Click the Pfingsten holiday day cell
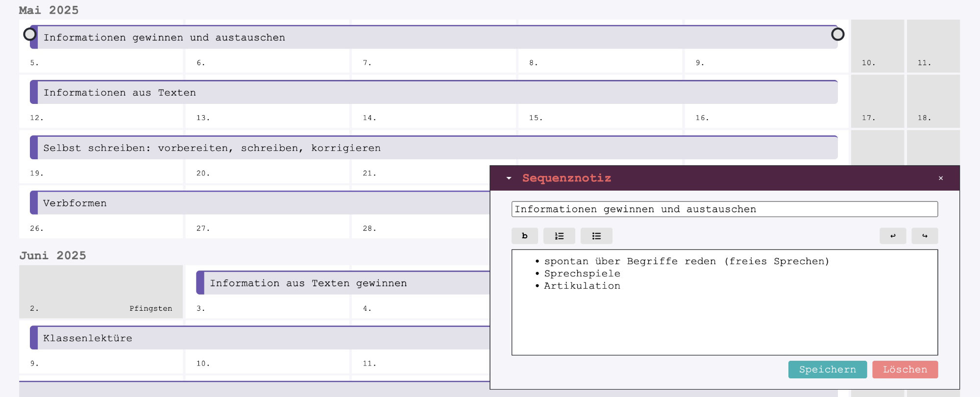Image resolution: width=980 pixels, height=397 pixels. (x=100, y=292)
